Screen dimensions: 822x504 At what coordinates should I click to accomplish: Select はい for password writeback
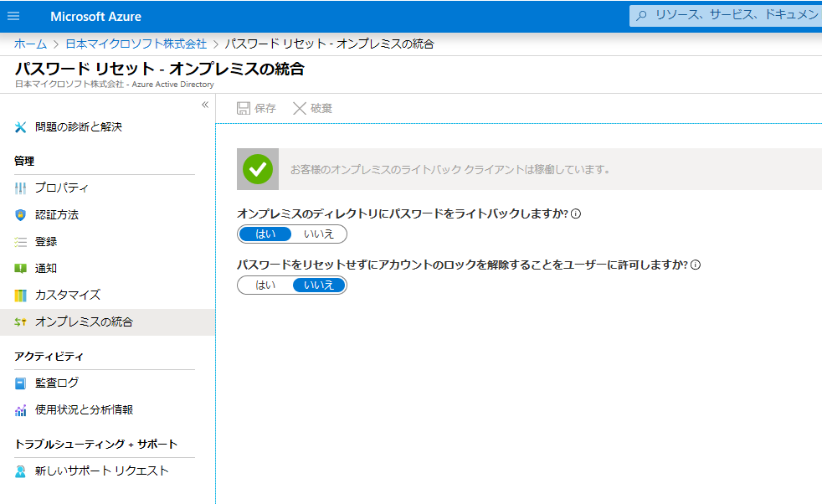tap(265, 234)
